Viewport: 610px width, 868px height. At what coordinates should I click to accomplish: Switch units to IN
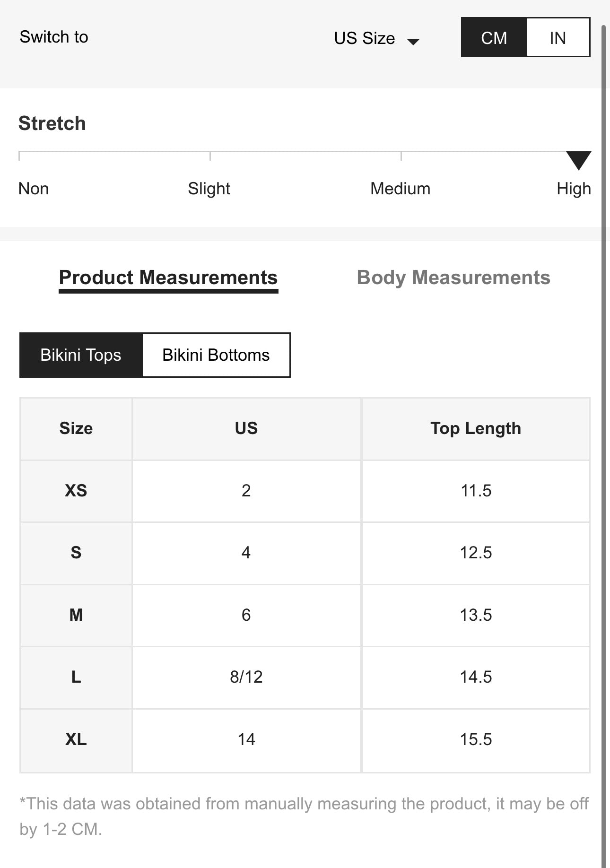[x=558, y=38]
